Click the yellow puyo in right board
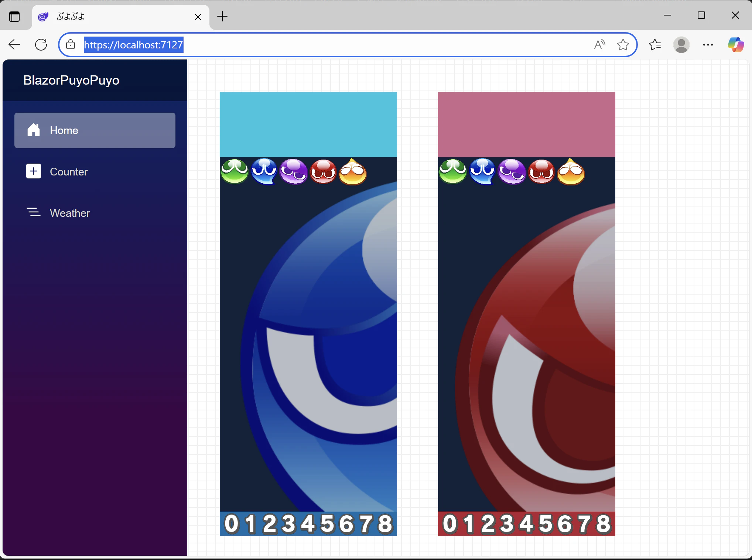The width and height of the screenshot is (752, 560). click(x=571, y=171)
